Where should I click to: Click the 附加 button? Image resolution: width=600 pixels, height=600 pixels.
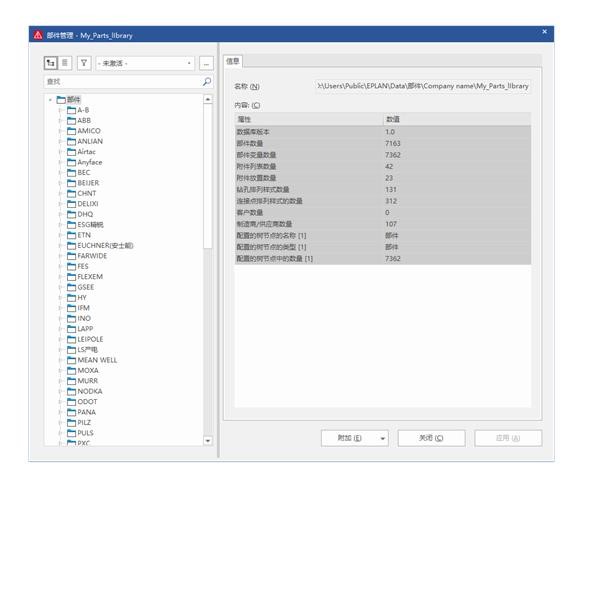pyautogui.click(x=349, y=438)
